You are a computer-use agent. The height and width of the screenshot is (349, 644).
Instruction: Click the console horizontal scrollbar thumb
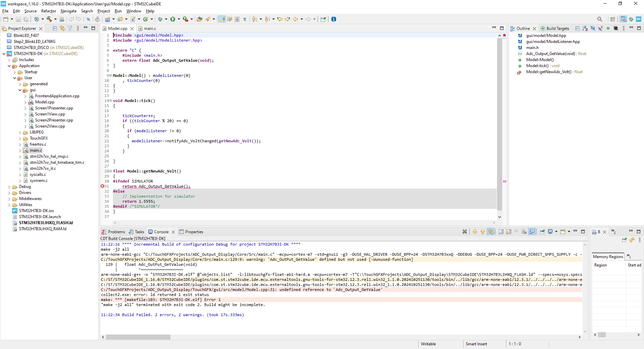click(x=138, y=337)
